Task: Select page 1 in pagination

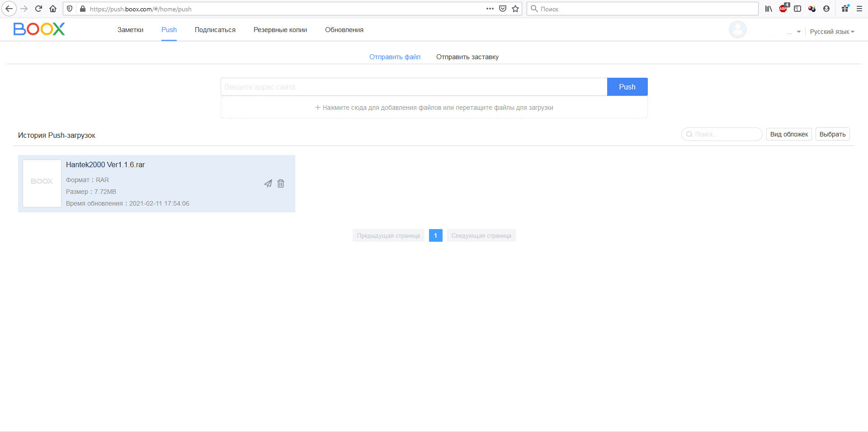Action: tap(435, 235)
